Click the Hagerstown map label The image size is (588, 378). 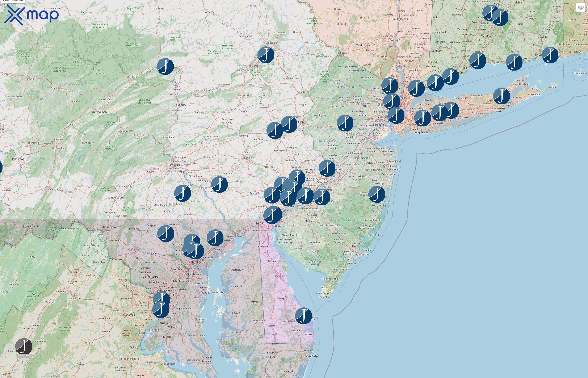pos(110,227)
